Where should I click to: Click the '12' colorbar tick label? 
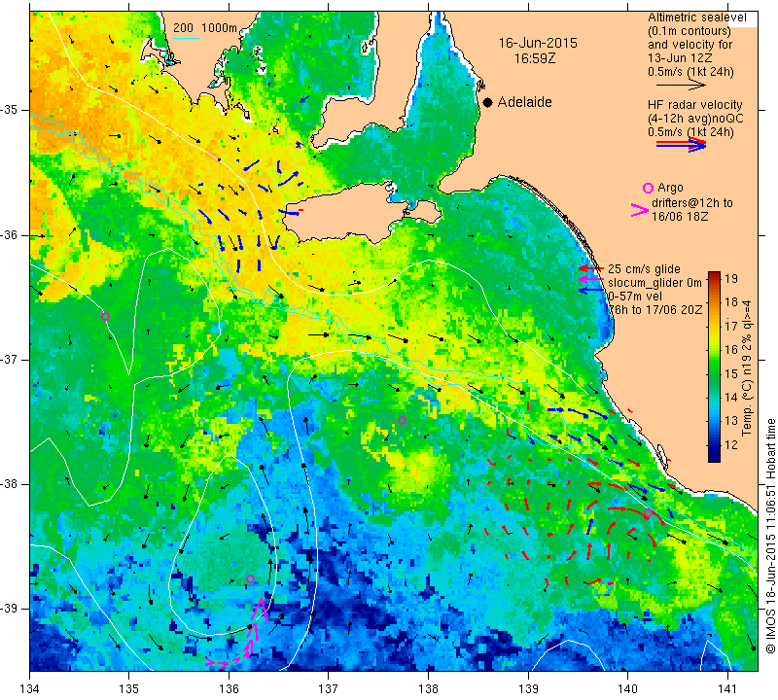731,444
